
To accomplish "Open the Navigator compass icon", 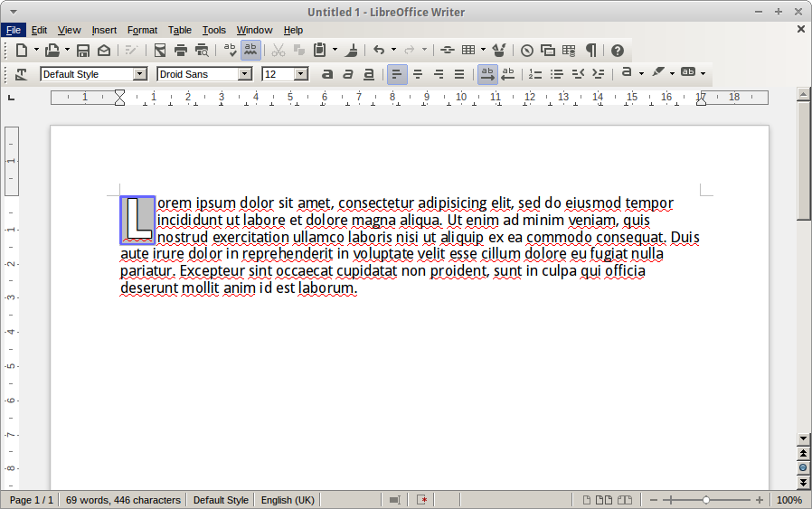I will pos(526,51).
